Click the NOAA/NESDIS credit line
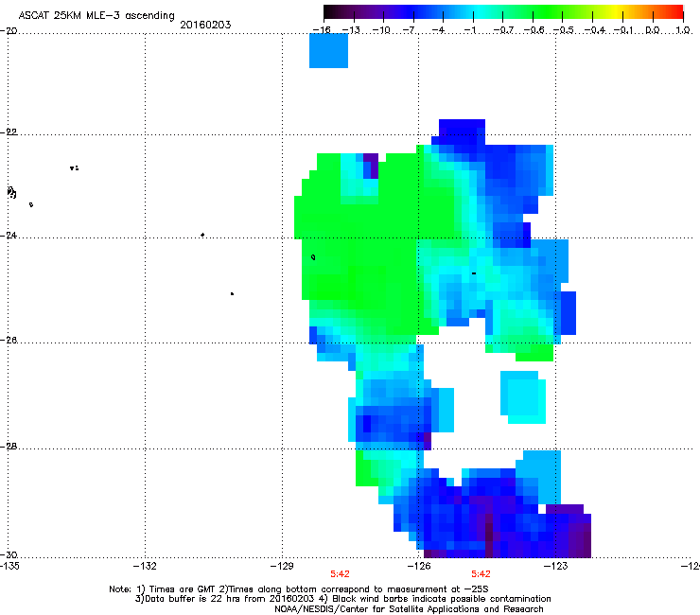This screenshot has height=615, width=700. click(x=409, y=609)
